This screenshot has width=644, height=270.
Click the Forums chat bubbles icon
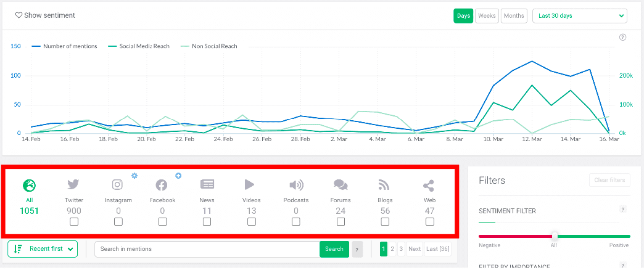[x=341, y=185]
